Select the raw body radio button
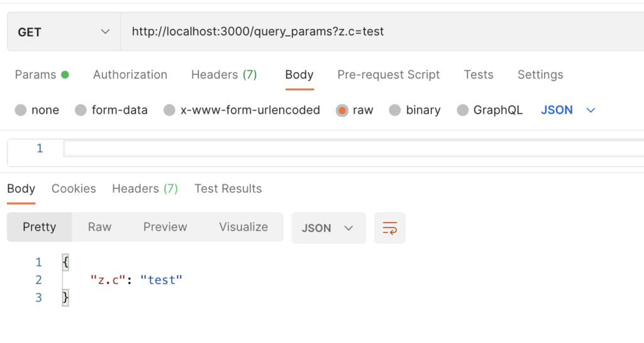The image size is (644, 343). click(x=341, y=110)
